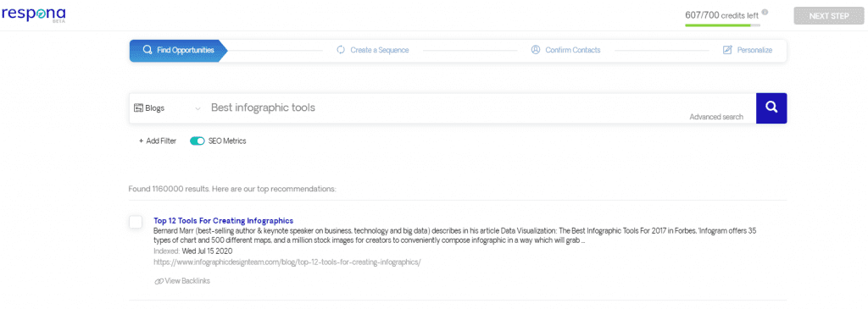This screenshot has height=309, width=868.
Task: Click the Find Opportunities magnifier icon
Action: (147, 50)
